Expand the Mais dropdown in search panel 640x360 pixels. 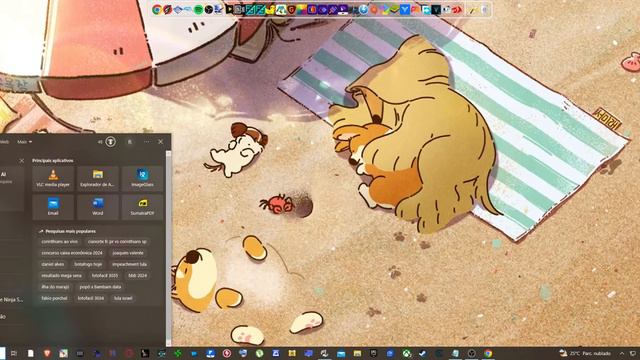coord(24,142)
